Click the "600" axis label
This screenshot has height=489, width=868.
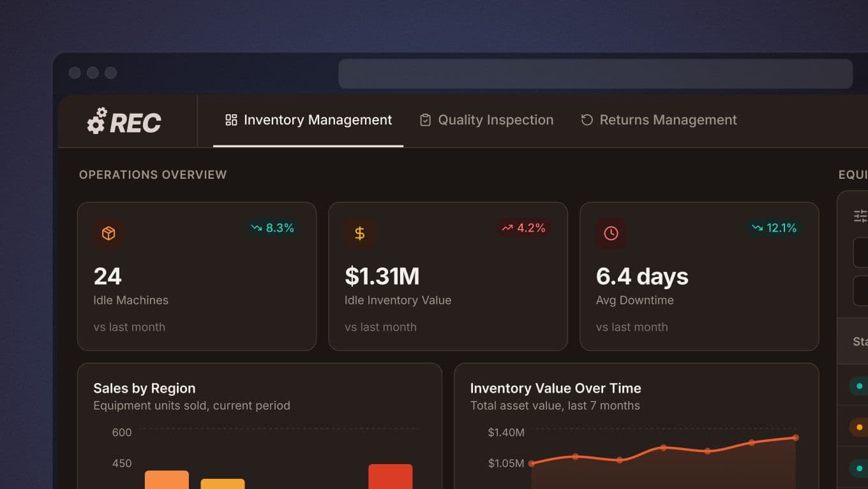tap(122, 433)
